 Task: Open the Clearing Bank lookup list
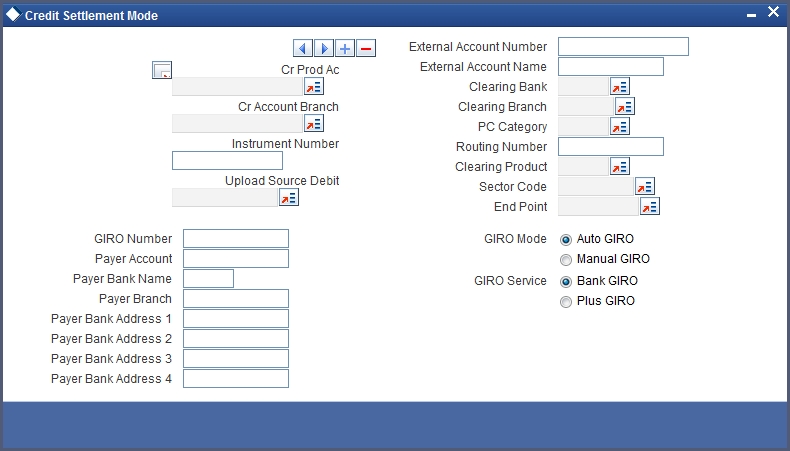(x=620, y=87)
